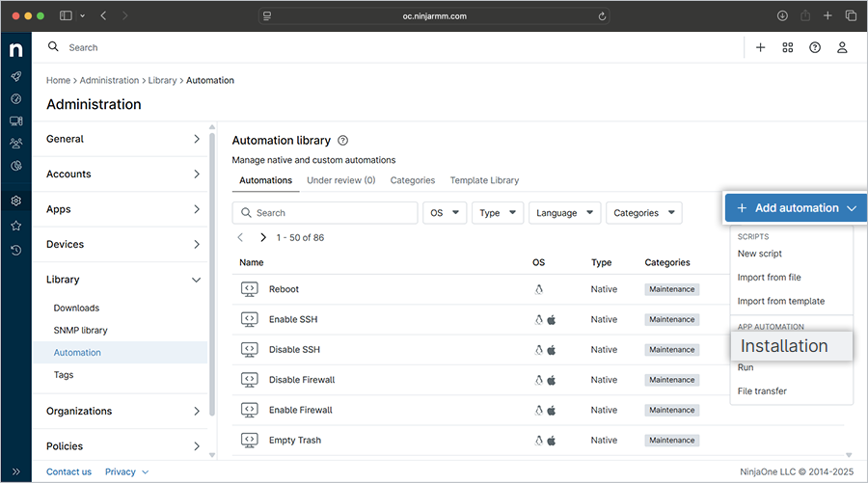The height and width of the screenshot is (483, 868).
Task: Open the dashboard compass icon in sidebar
Action: coord(16,98)
